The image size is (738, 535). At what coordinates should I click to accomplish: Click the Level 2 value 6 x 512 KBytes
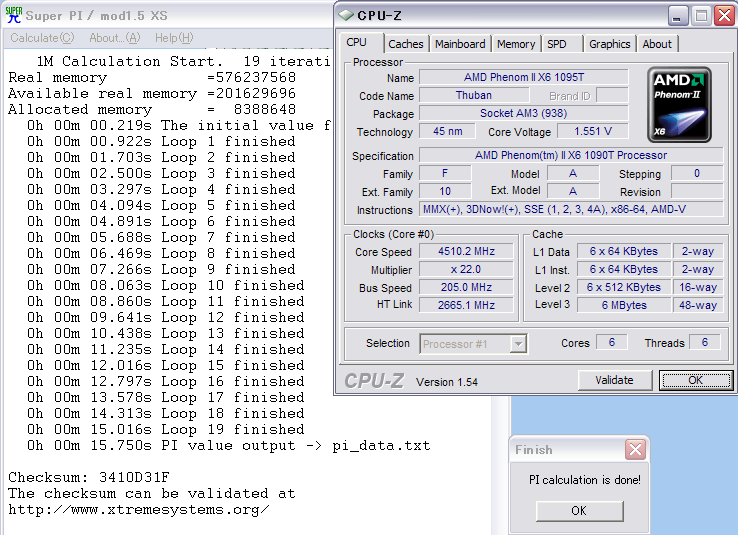point(624,287)
